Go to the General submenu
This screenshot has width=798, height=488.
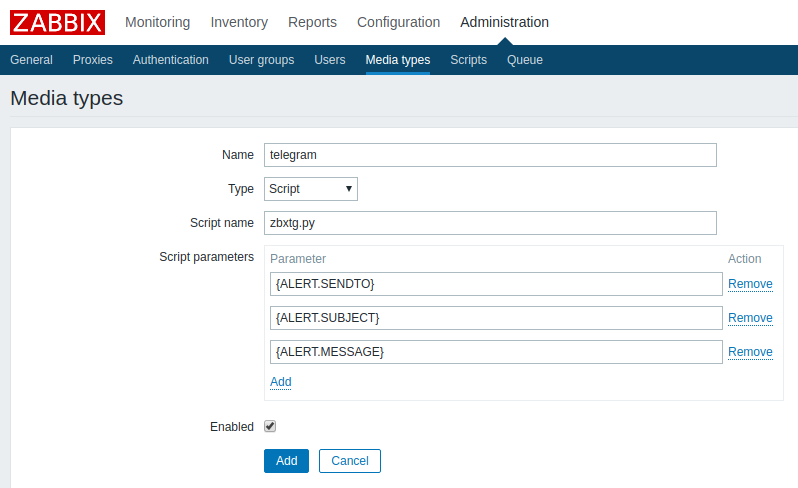(x=32, y=60)
